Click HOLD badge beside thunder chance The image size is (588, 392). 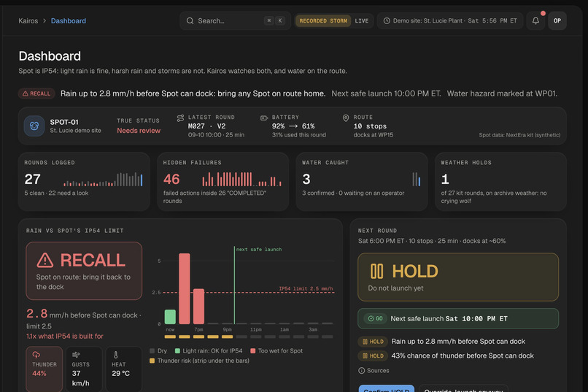(373, 356)
